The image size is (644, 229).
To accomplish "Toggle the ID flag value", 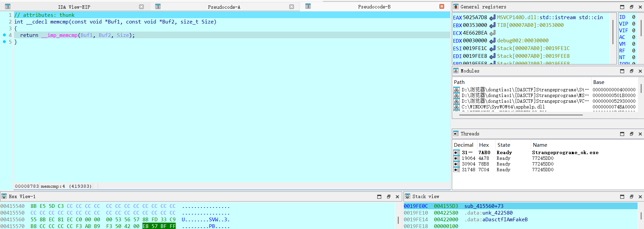I will click(x=634, y=17).
